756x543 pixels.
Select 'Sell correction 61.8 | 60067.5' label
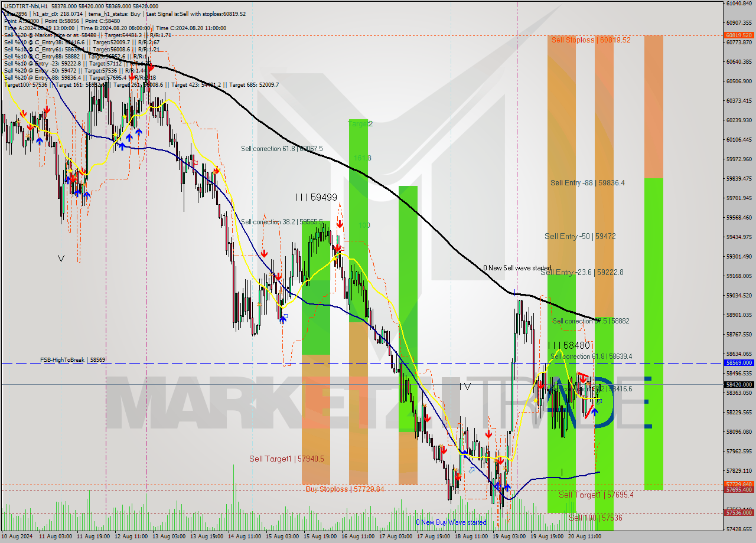pyautogui.click(x=282, y=149)
